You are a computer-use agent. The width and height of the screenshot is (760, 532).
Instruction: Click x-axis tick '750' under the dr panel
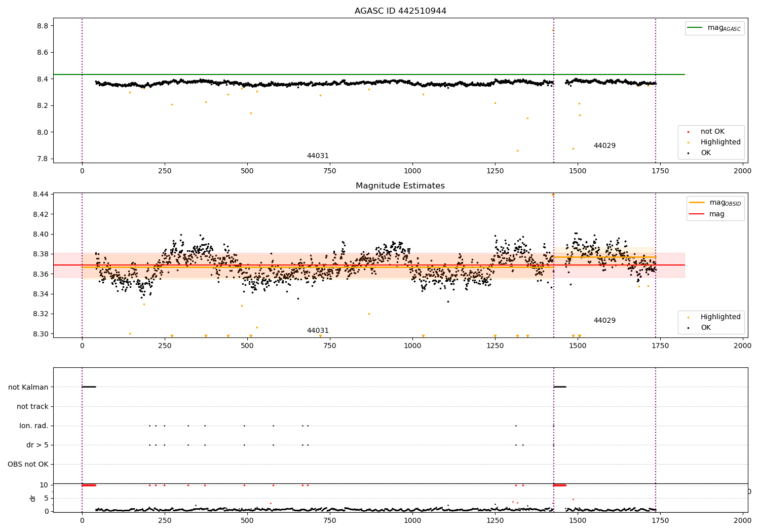[x=330, y=521]
